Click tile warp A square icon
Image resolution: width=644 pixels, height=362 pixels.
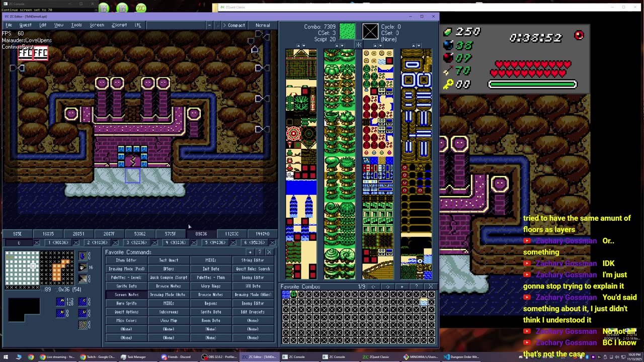click(x=60, y=302)
